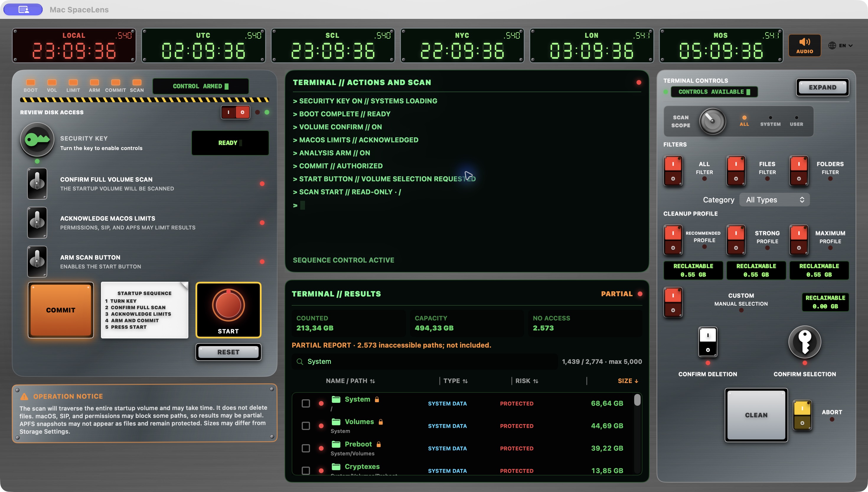This screenshot has width=868, height=492.
Task: Click the Audio speaker icon button
Action: [x=805, y=45]
